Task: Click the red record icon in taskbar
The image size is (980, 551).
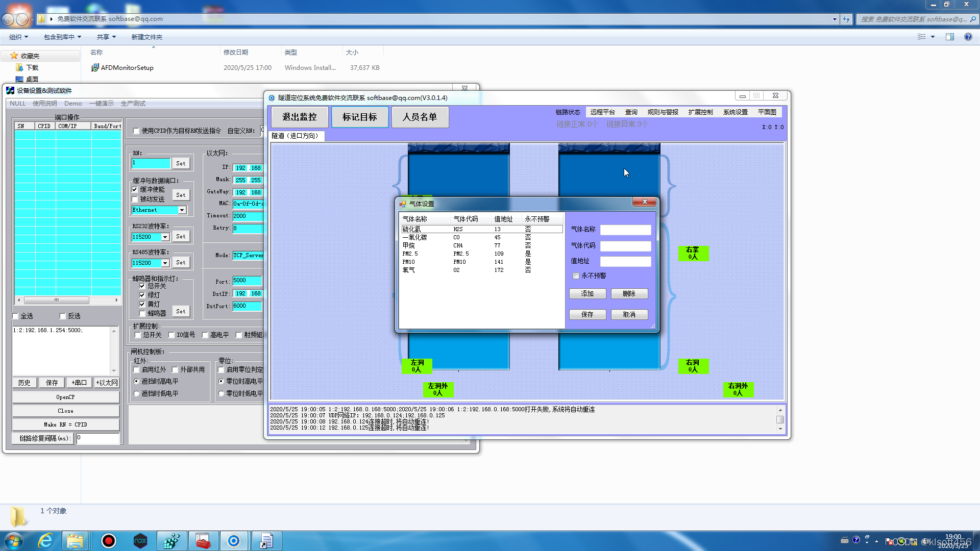Action: pos(108,541)
